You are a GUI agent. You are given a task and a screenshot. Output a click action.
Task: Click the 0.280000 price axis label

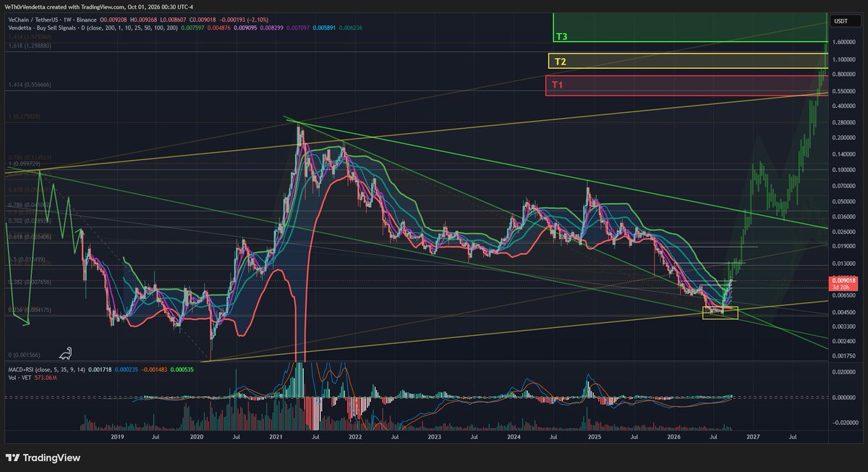pos(846,122)
